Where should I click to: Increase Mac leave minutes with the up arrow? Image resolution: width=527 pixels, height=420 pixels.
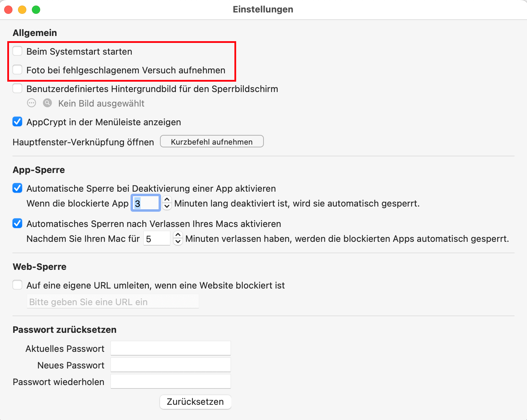[x=178, y=235]
